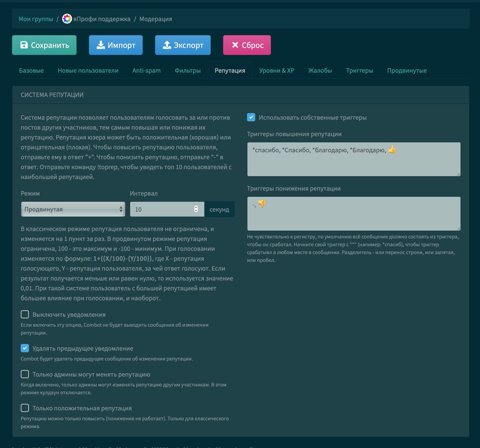480x448 pixels.
Task: Switch to Новые пользователи tab
Action: [88, 71]
